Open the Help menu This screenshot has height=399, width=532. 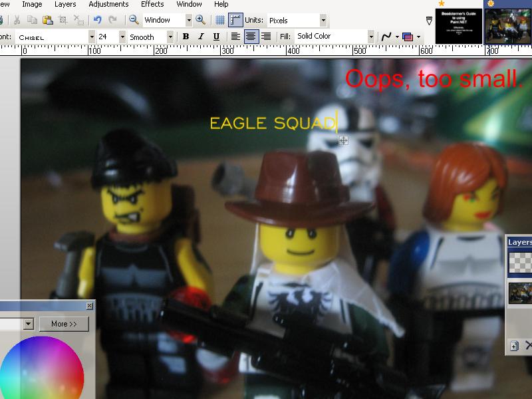coord(221,5)
